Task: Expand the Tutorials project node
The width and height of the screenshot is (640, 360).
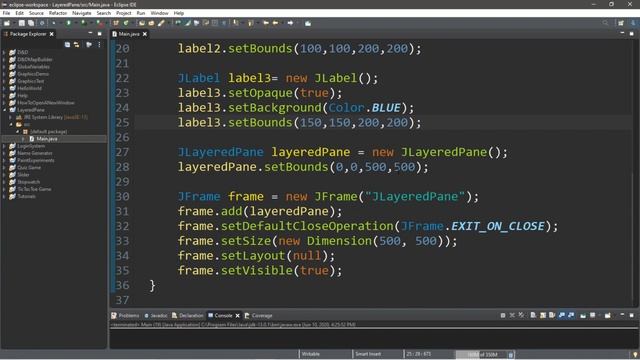Action: pos(4,196)
